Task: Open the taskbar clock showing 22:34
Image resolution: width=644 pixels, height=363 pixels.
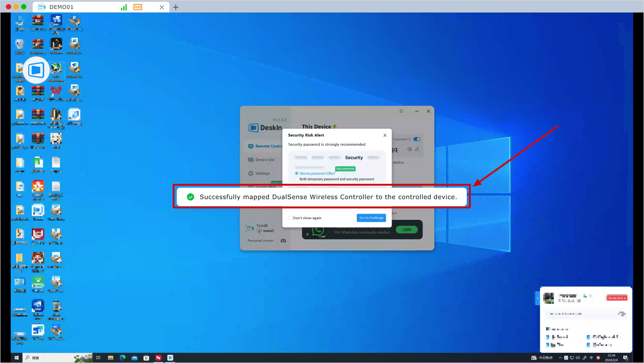Action: 611,358
